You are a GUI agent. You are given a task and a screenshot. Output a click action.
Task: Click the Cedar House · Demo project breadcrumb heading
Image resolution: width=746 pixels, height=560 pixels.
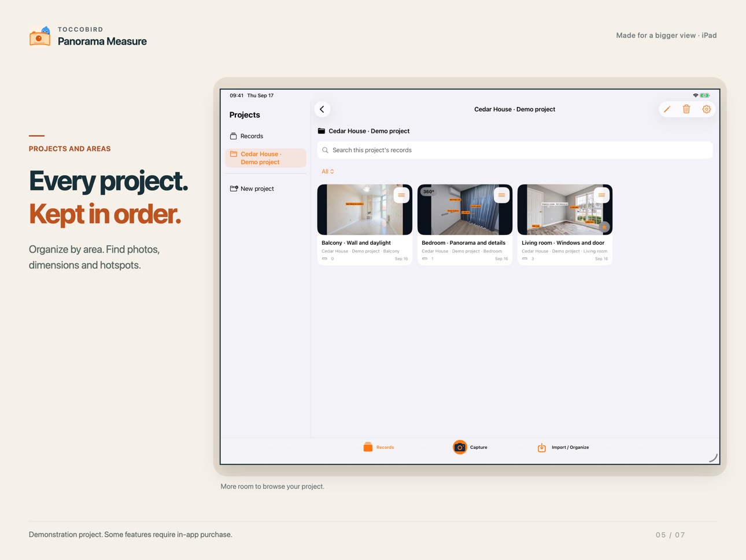click(369, 131)
